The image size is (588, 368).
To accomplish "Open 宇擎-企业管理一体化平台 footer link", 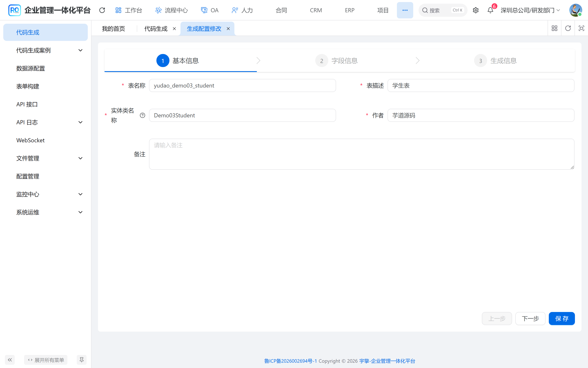I will (387, 361).
